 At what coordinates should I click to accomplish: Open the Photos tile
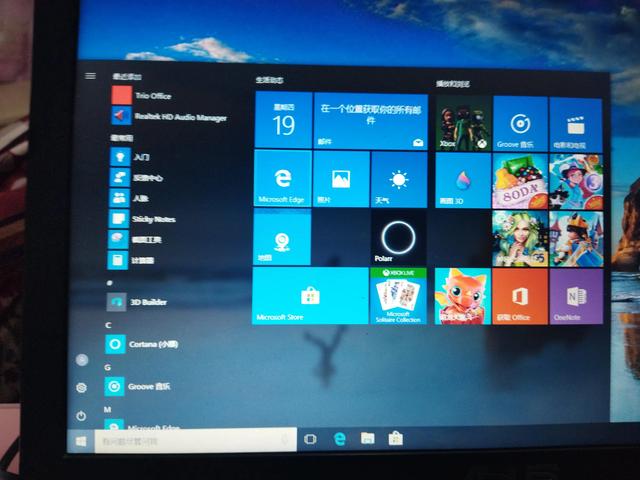point(341,179)
